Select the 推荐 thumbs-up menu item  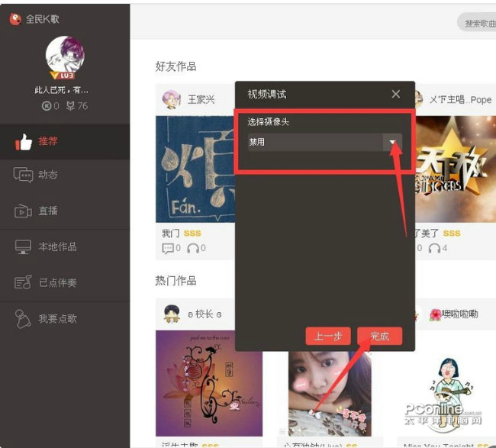click(65, 141)
